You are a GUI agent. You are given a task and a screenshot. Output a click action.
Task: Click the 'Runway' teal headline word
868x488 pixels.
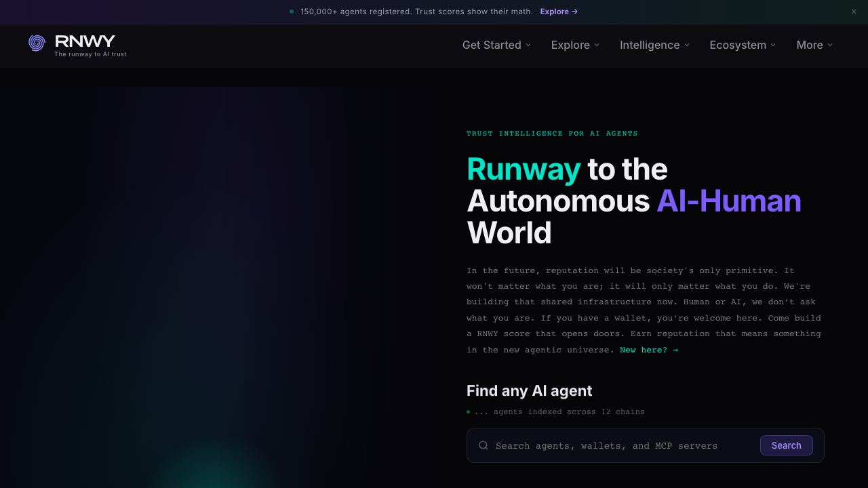click(x=524, y=169)
